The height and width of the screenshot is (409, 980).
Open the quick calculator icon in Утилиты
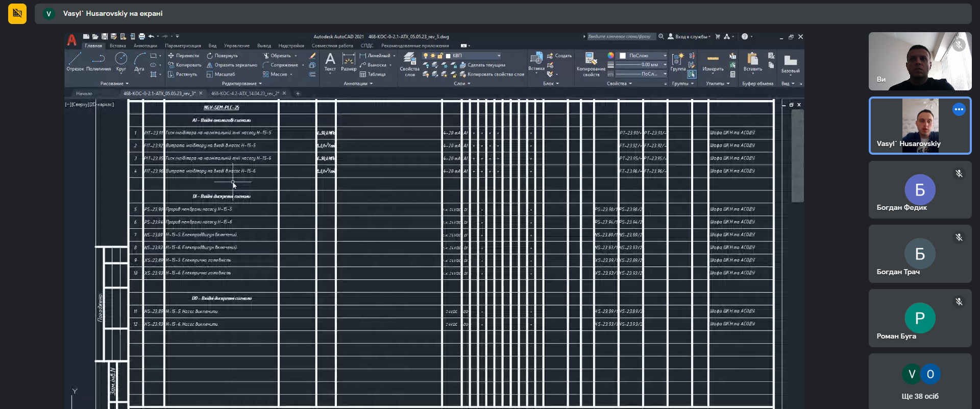(x=732, y=74)
